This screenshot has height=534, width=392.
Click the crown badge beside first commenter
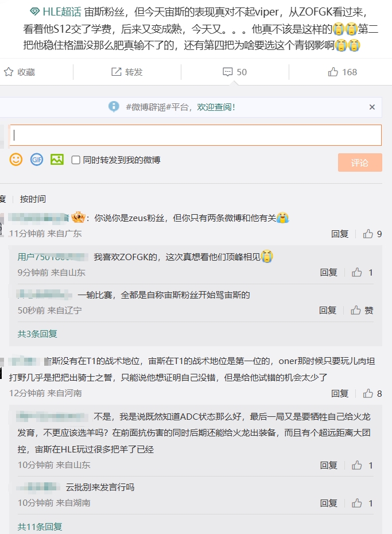tap(78, 217)
